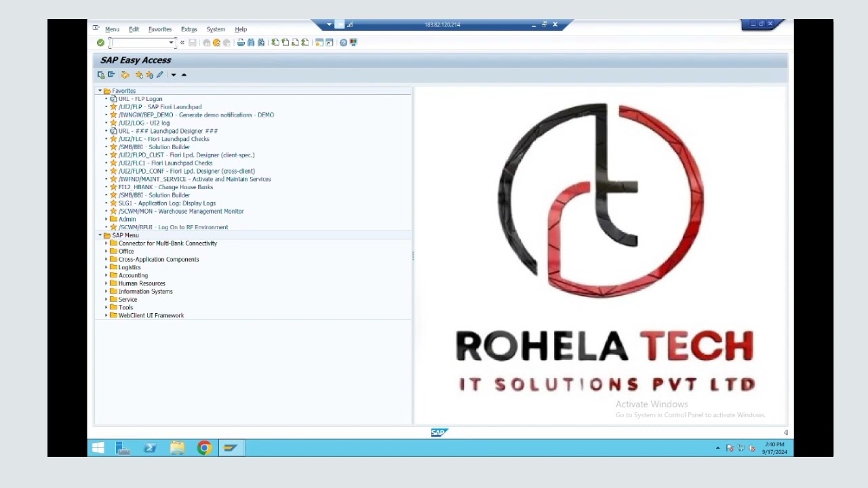Expand the WebClient UI Framework folder
This screenshot has height=488, width=868.
click(106, 315)
